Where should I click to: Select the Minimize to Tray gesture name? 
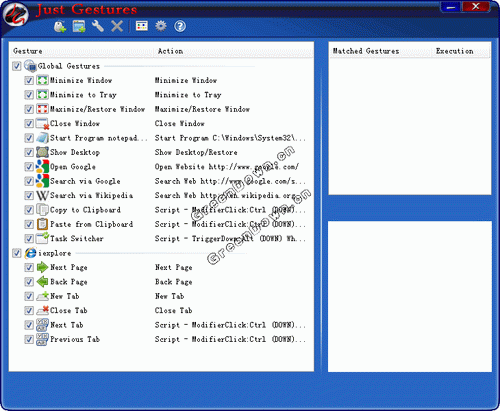[83, 95]
